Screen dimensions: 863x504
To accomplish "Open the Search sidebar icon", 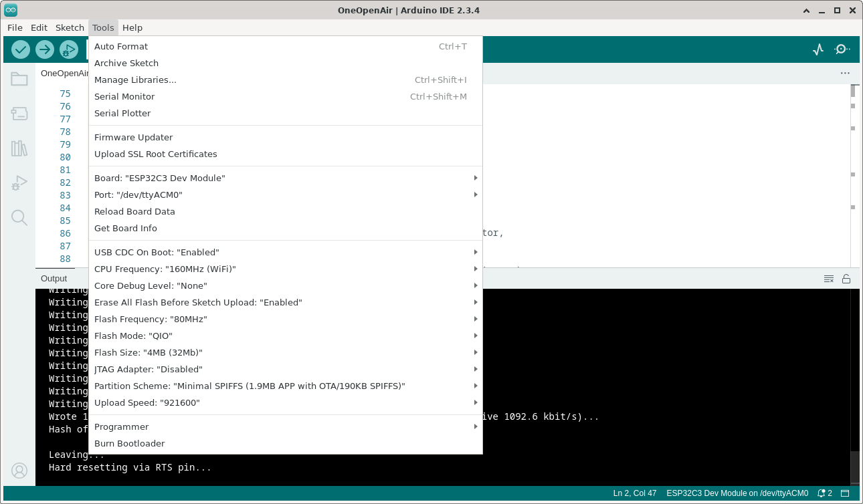I will tap(19, 218).
